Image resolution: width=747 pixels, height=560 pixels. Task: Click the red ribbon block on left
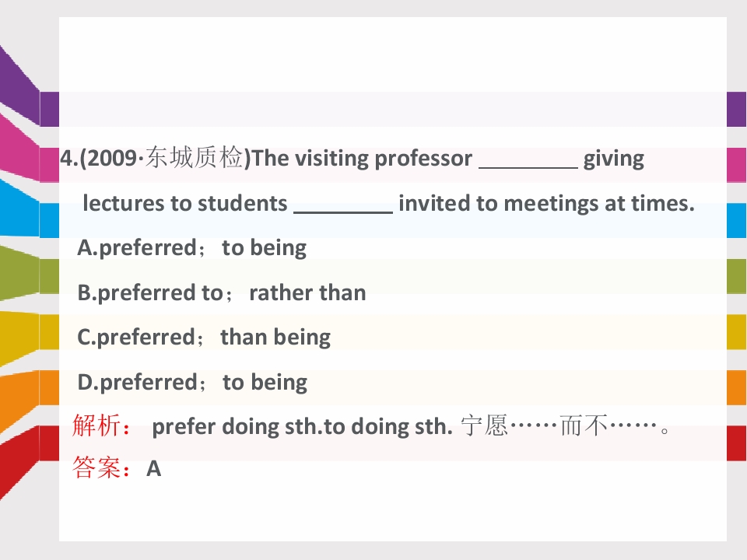(x=49, y=443)
